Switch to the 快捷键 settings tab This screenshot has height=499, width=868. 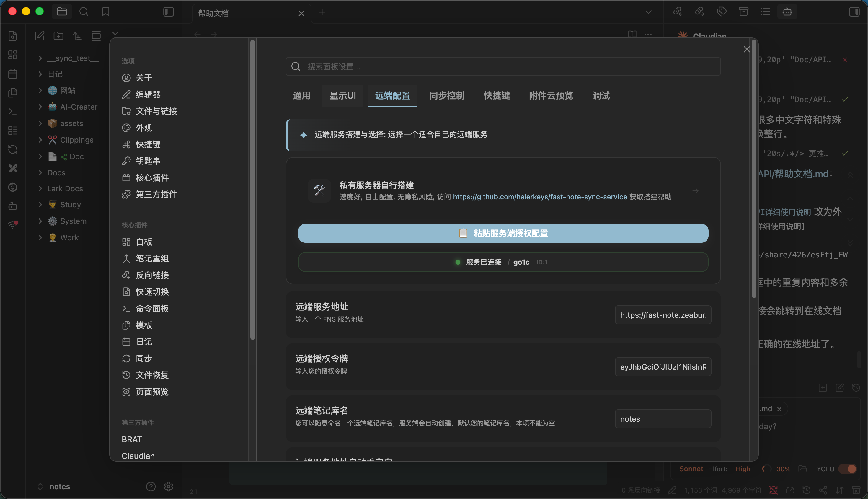[497, 95]
